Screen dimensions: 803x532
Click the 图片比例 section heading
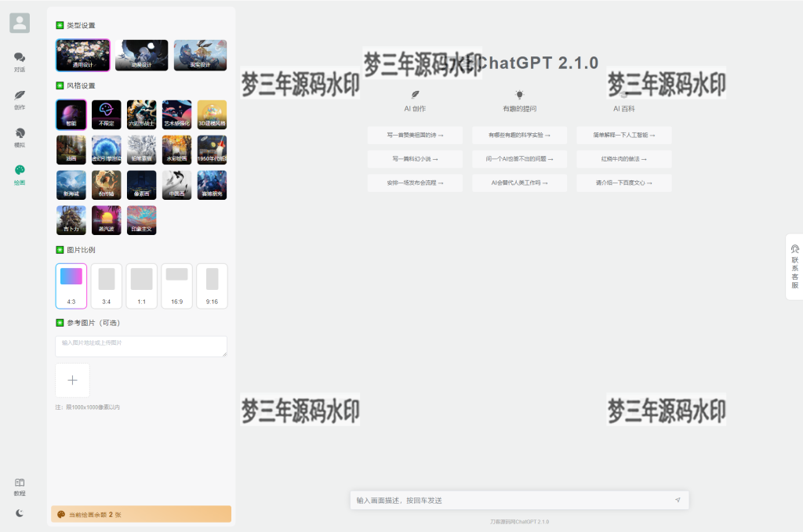pyautogui.click(x=81, y=250)
